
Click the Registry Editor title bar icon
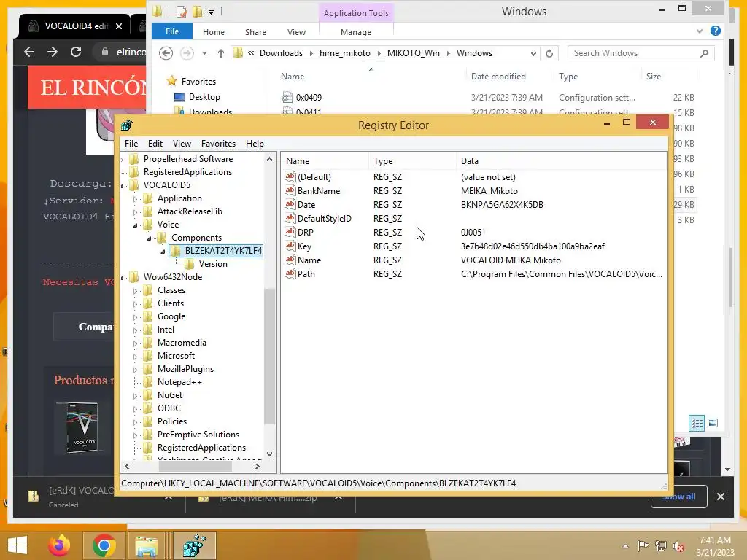[126, 125]
